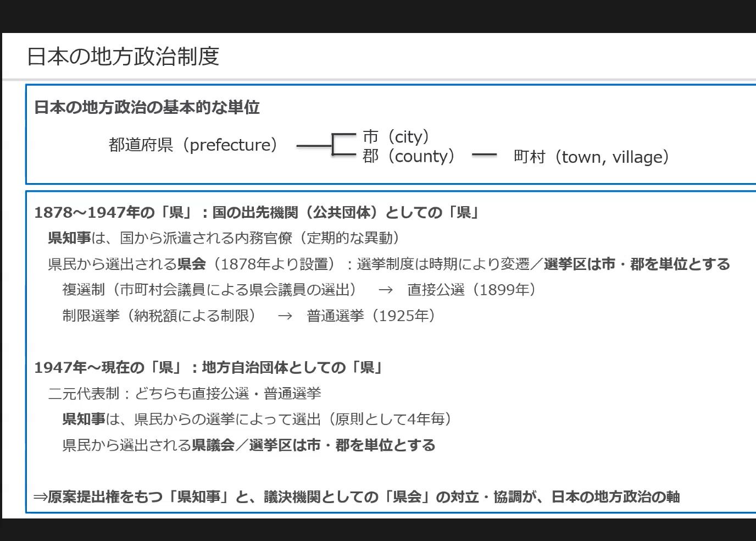The width and height of the screenshot is (756, 541).
Task: Click the text 県民から選出される県会（1878年より設置）
Action: [x=193, y=264]
